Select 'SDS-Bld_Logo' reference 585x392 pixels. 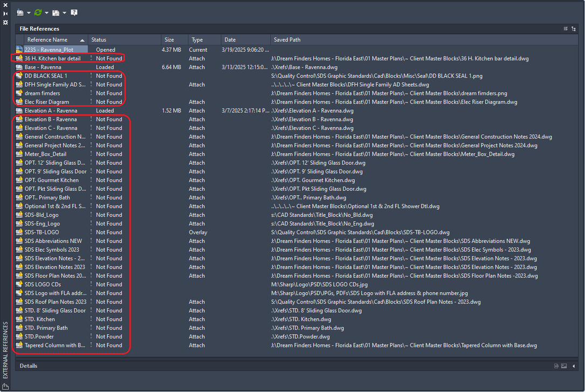42,215
